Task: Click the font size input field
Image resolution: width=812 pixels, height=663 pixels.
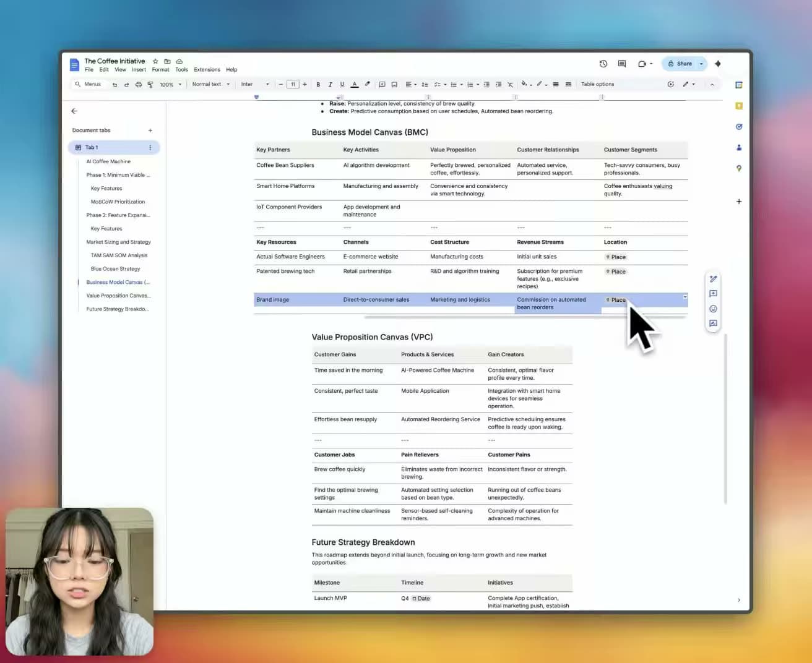Action: pos(293,84)
